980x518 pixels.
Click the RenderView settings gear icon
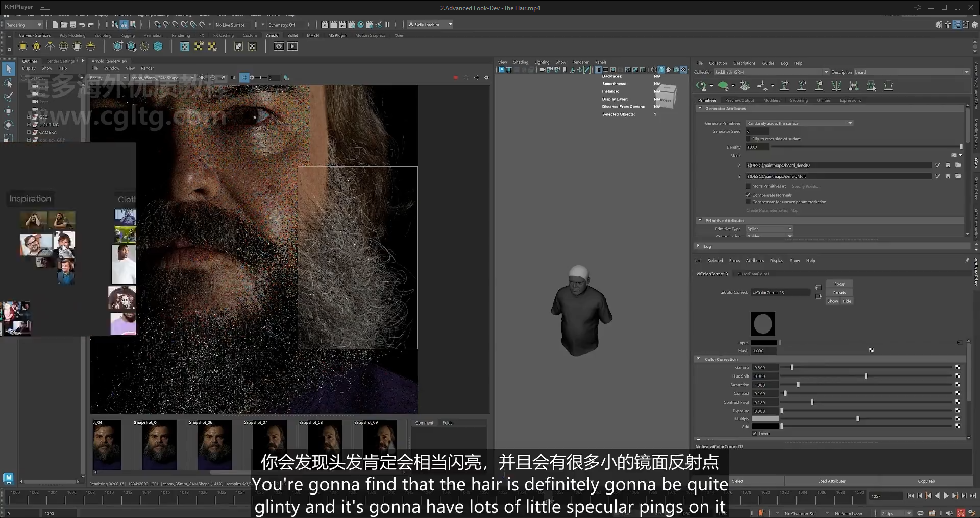pos(486,78)
